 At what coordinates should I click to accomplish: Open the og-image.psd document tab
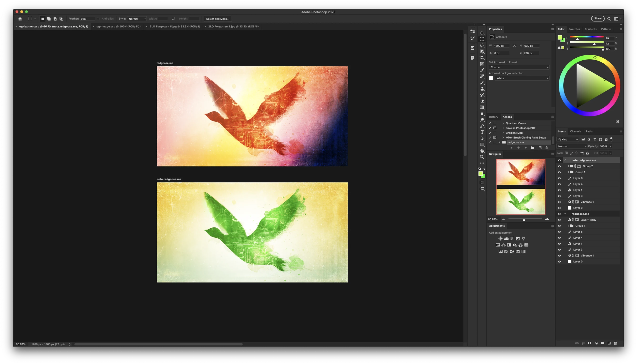(x=118, y=26)
